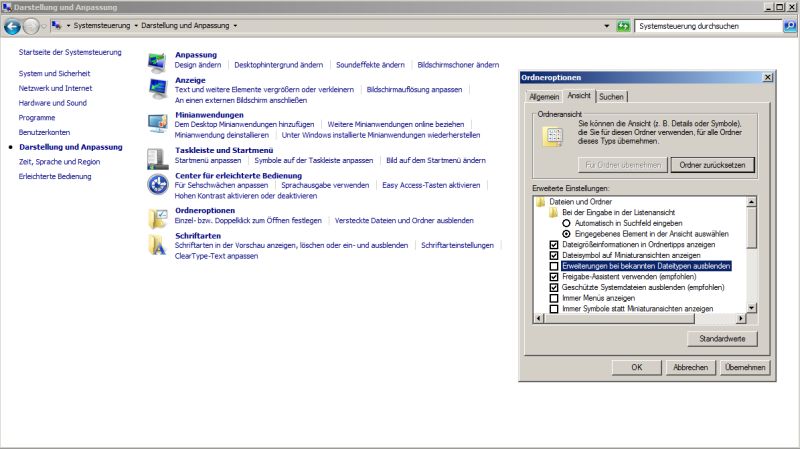Toggle Dateisymbol auf Miniaturansichten anzeigen

[x=554, y=255]
